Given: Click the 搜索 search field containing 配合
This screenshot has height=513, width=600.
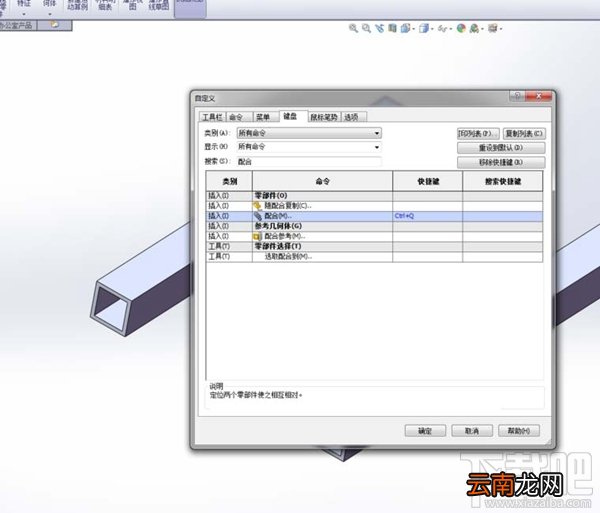Looking at the screenshot, I should pyautogui.click(x=309, y=161).
